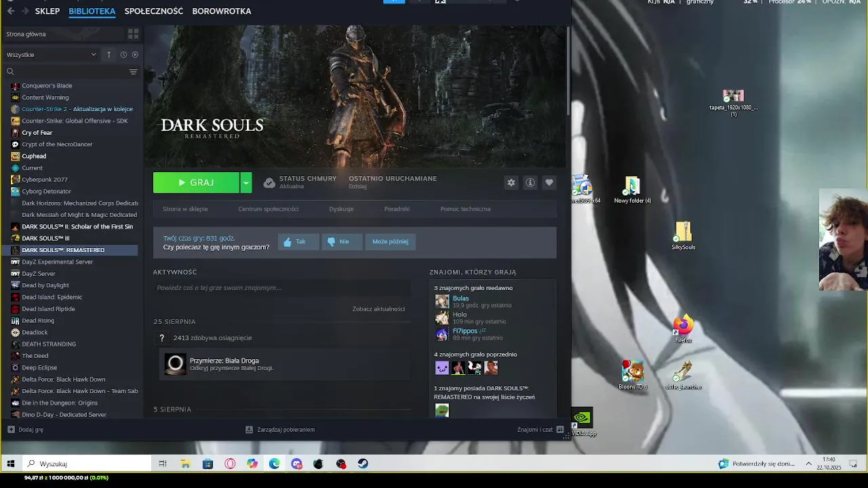
Task: Open Steam icon in the taskbar
Action: click(x=363, y=464)
